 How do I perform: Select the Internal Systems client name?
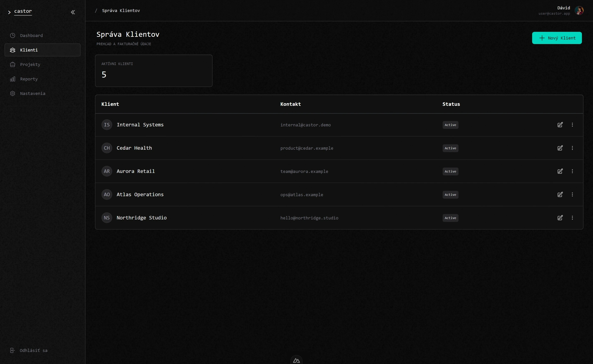(140, 125)
